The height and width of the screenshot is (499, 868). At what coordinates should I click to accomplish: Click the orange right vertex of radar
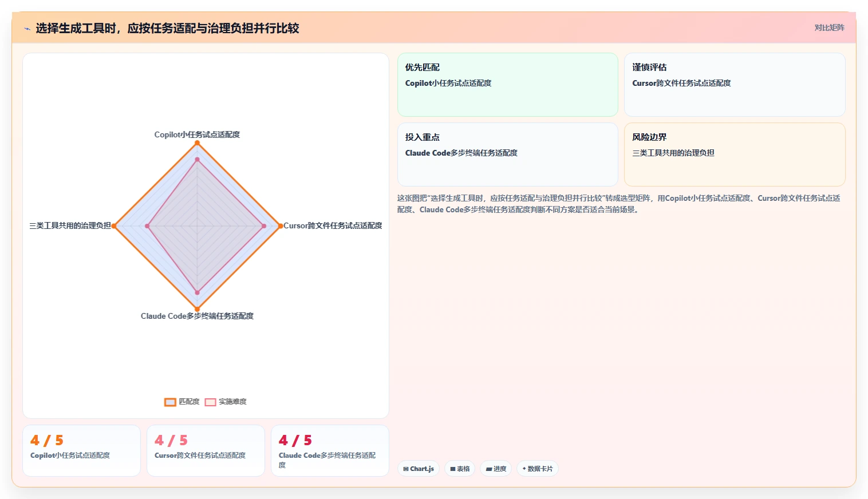tap(280, 226)
